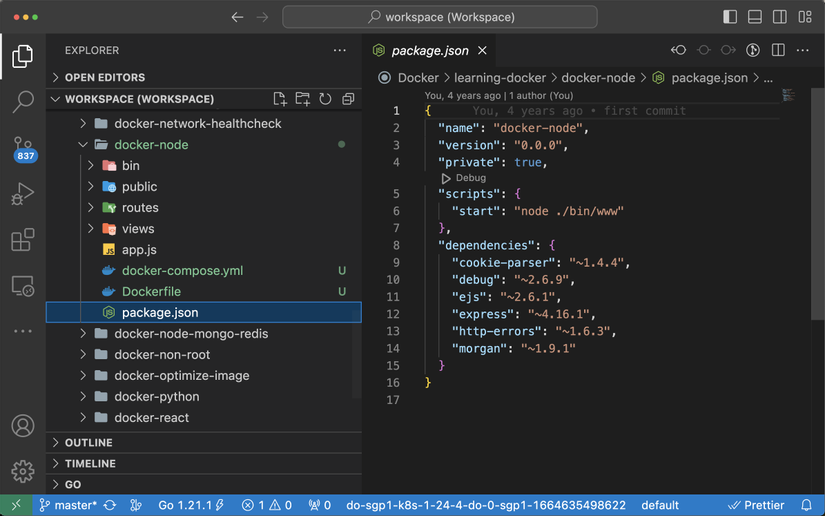
Task: Close the package.json tab
Action: pyautogui.click(x=482, y=50)
